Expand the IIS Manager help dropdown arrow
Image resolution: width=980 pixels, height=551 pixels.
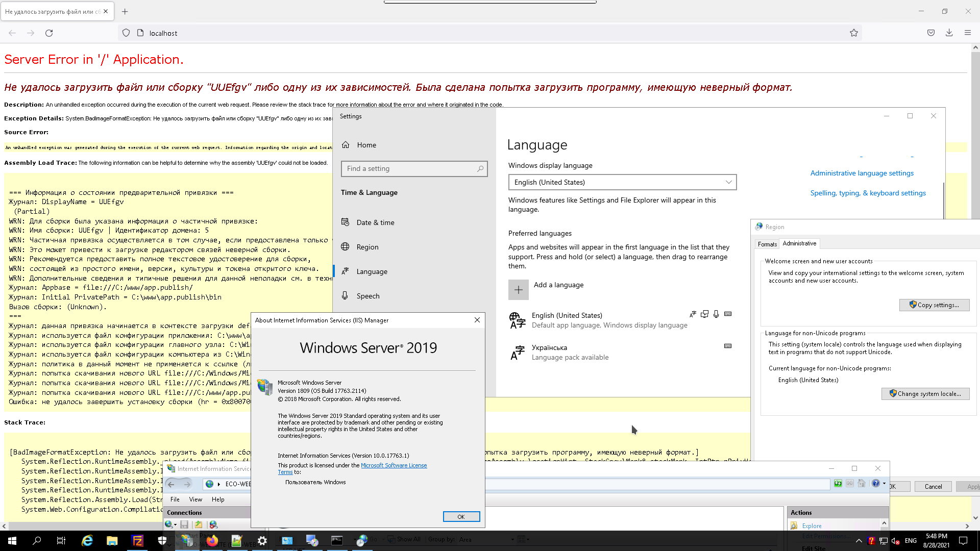[884, 484]
